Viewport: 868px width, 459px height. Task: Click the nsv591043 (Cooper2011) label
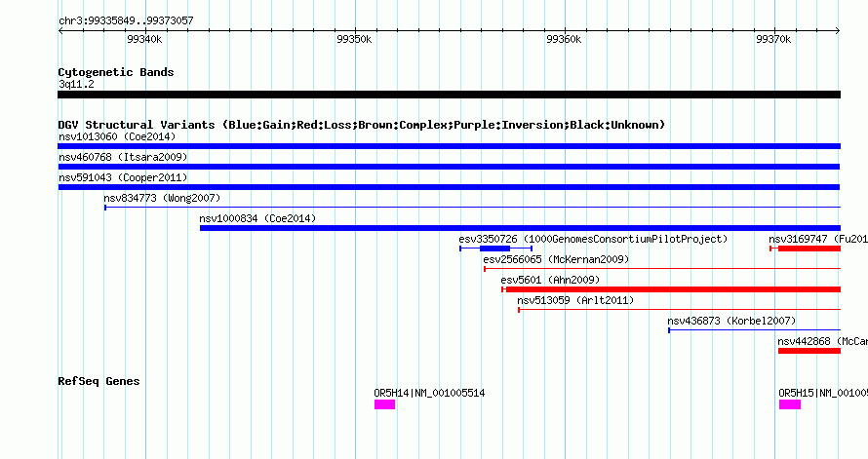123,177
